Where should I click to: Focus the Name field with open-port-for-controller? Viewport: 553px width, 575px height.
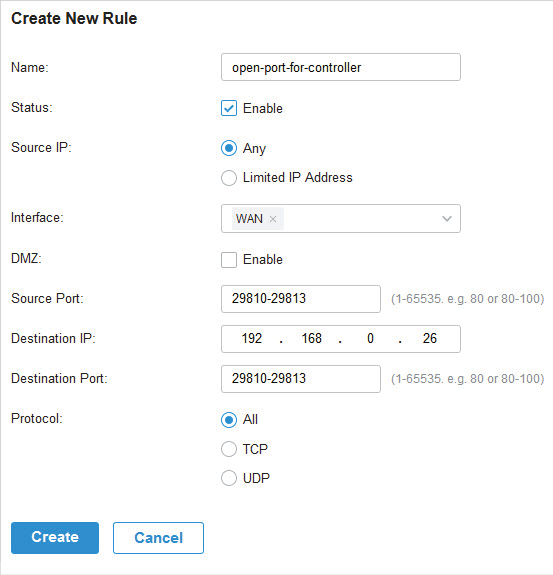341,67
